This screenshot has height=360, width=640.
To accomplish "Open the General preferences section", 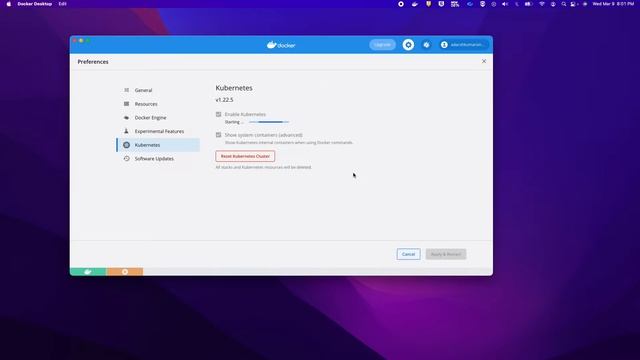I will 158,90.
